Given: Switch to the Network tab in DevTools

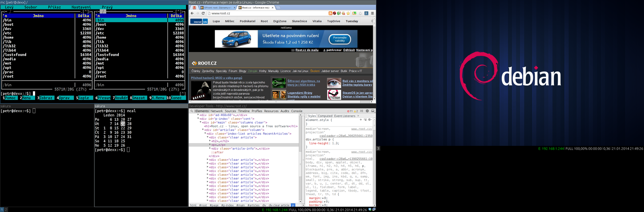Looking at the screenshot, I should [217, 111].
